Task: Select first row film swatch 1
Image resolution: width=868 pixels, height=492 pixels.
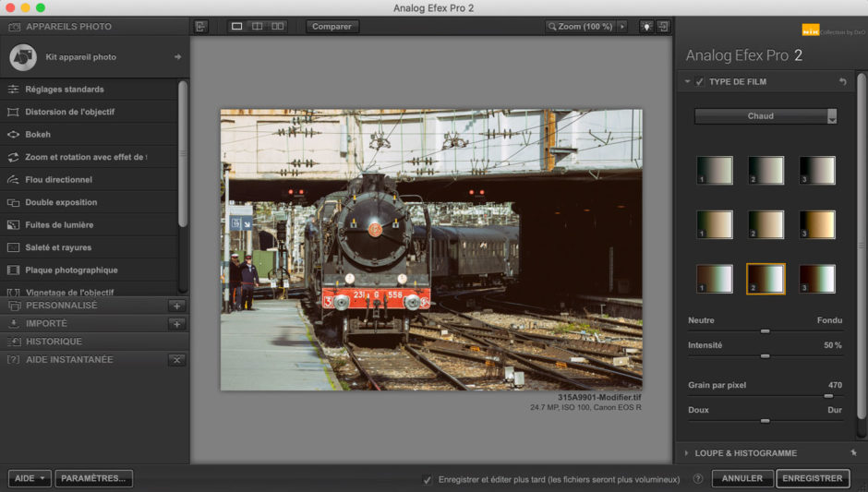Action: 715,171
